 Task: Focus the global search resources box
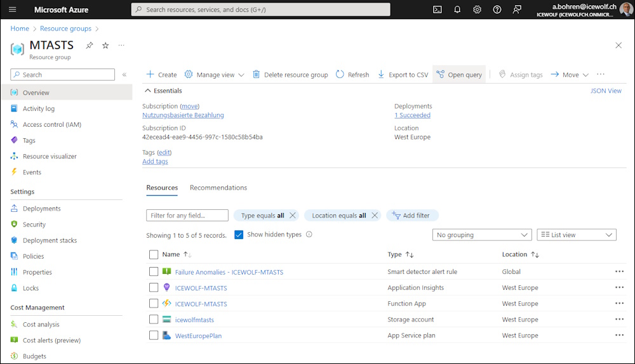click(x=261, y=10)
